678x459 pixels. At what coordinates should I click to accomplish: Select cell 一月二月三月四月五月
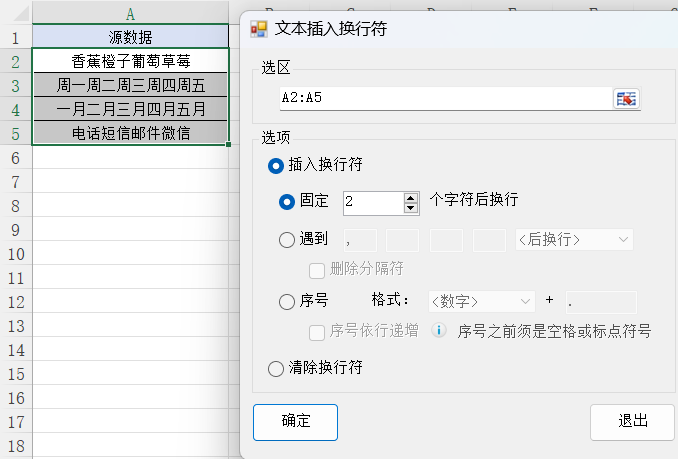tap(130, 109)
